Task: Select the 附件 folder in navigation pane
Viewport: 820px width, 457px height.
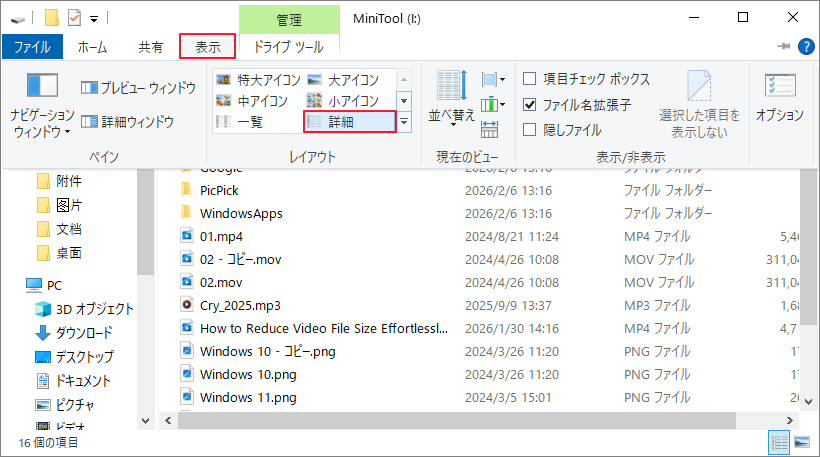Action: click(x=60, y=181)
